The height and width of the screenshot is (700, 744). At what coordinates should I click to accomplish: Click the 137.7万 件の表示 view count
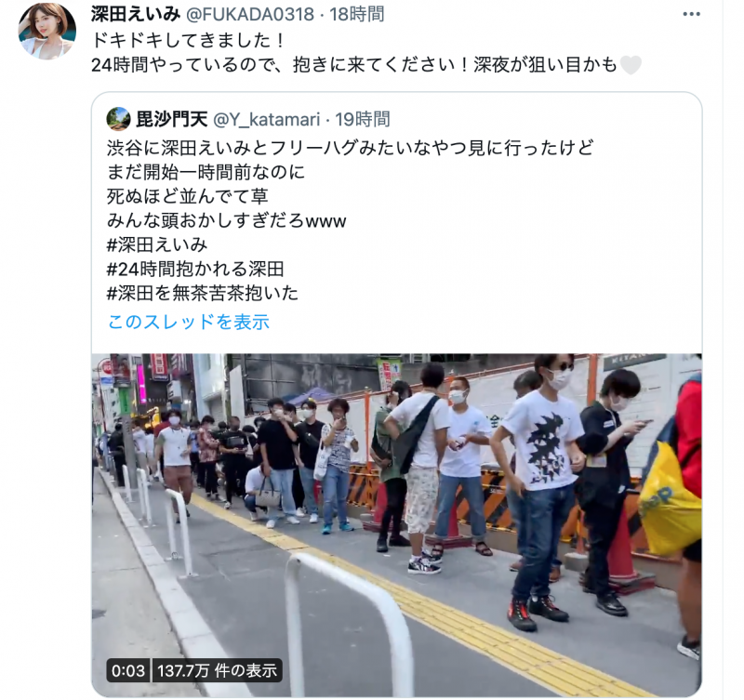[218, 670]
